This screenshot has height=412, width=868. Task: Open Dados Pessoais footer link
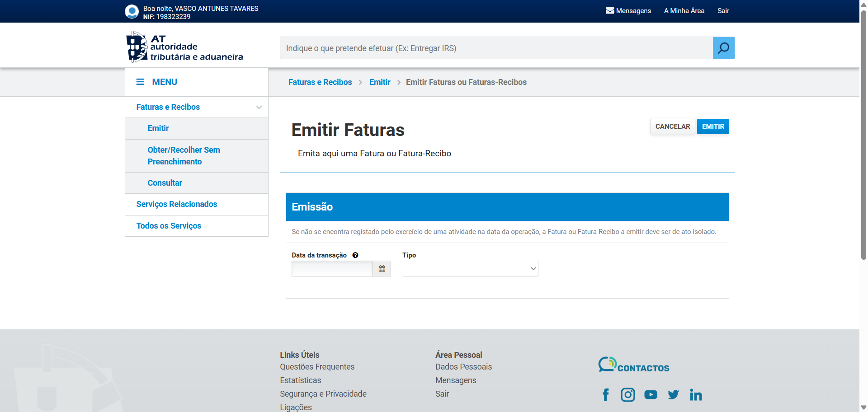[x=464, y=367]
